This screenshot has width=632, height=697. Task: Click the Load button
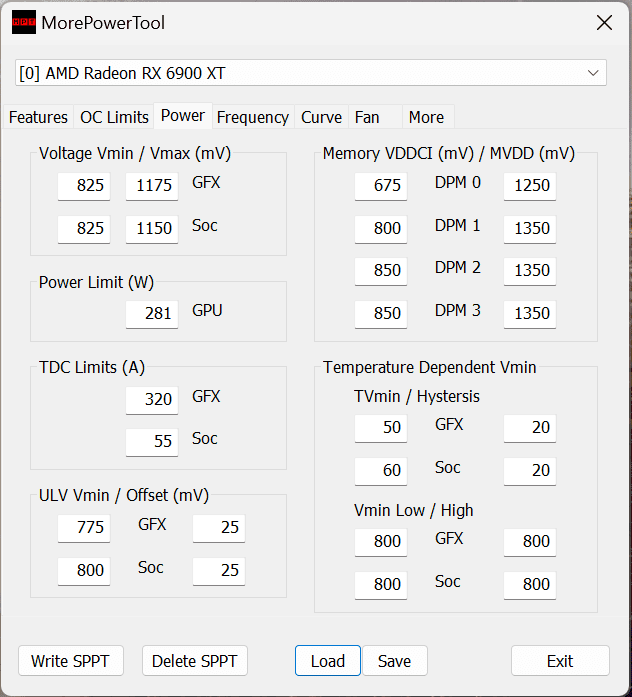point(328,661)
